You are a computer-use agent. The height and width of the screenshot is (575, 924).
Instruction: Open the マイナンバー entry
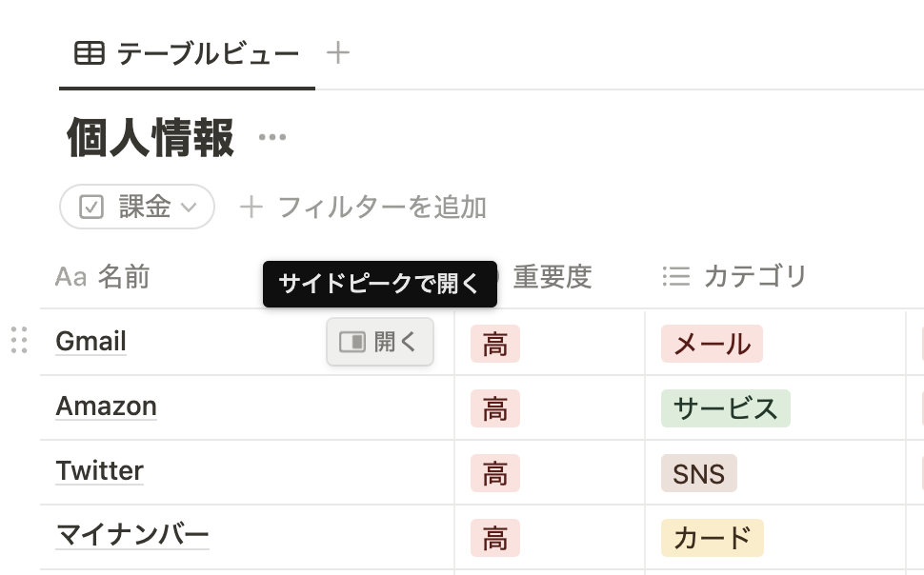[132, 536]
